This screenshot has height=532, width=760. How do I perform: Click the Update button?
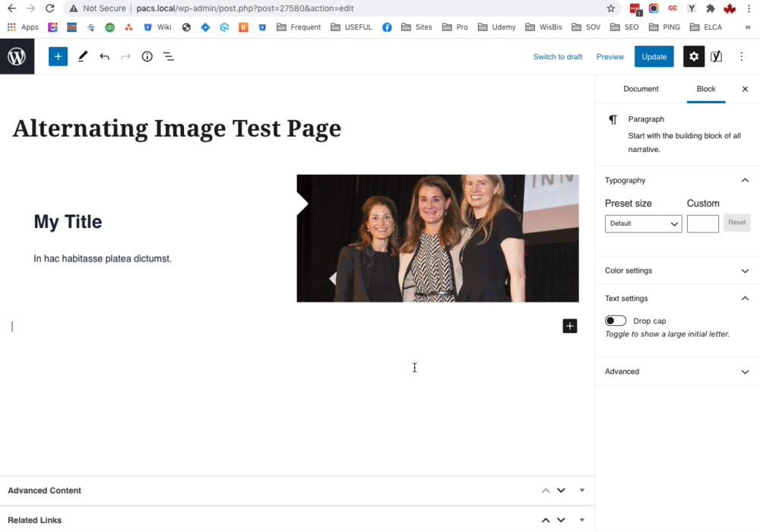point(654,57)
